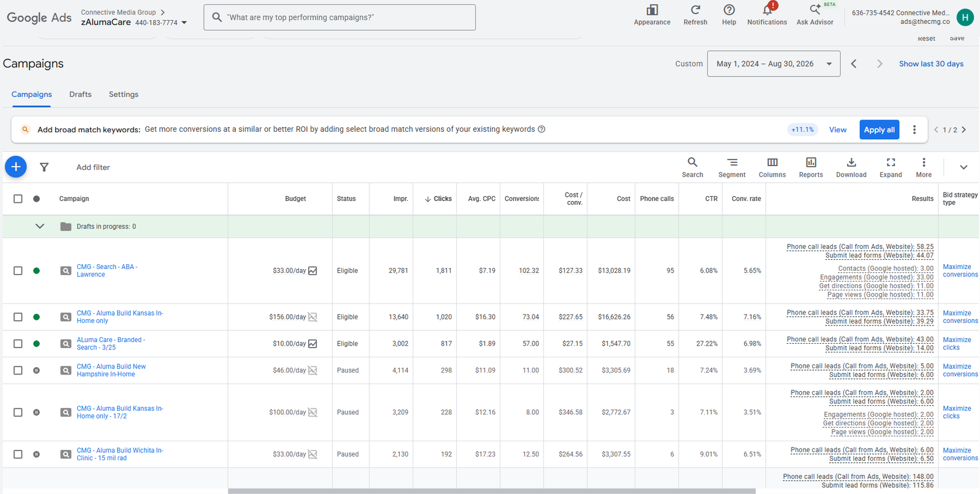The height and width of the screenshot is (494, 980).
Task: Click the horizontal table scrollbar
Action: point(492,491)
